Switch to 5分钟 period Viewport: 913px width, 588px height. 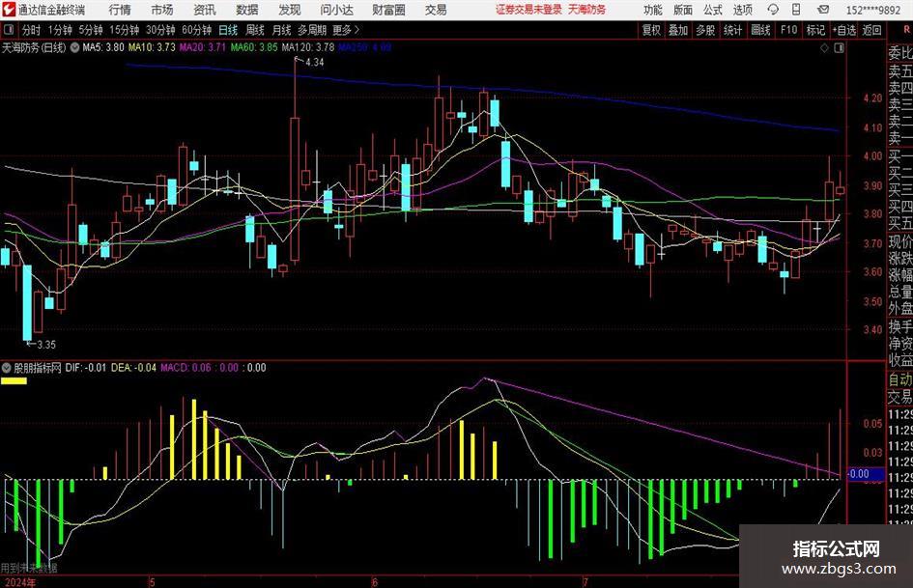(x=91, y=30)
